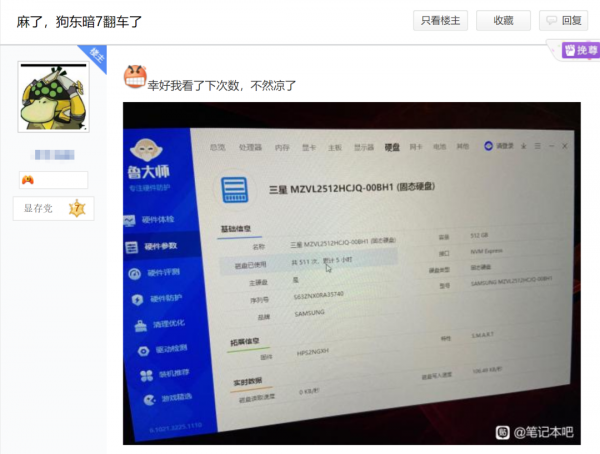Open 驱动检测 in the sidebar
600x454 pixels.
[171, 349]
